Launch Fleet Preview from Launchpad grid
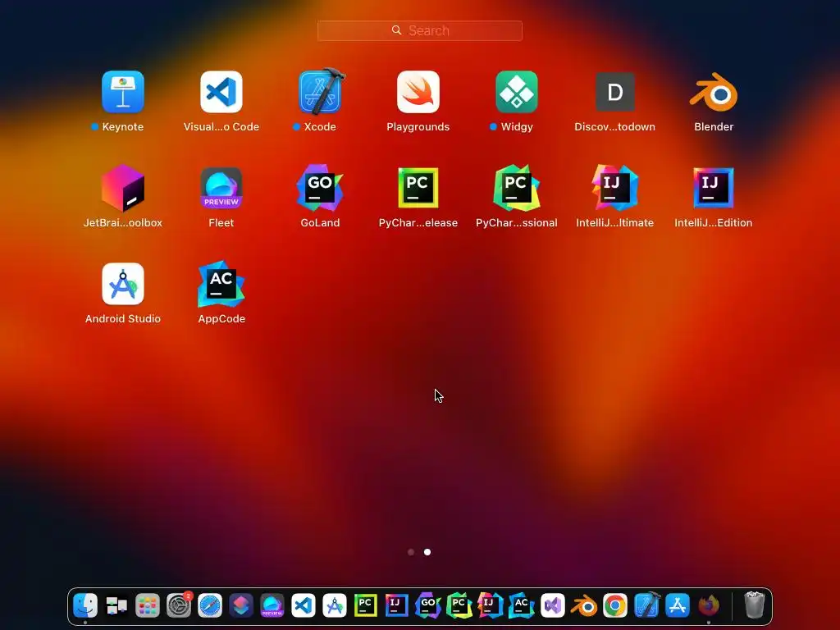The image size is (840, 630). click(x=221, y=188)
